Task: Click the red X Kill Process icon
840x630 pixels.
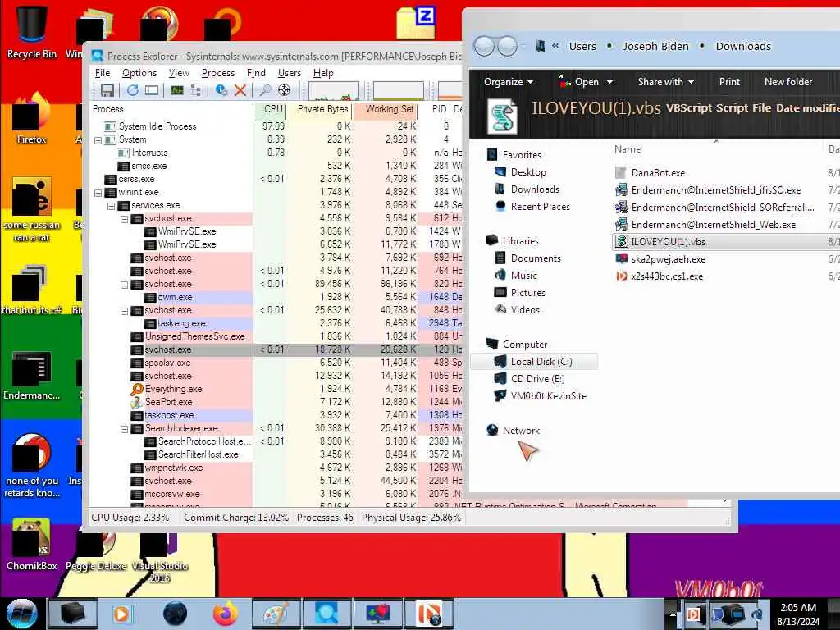Action: (x=240, y=90)
